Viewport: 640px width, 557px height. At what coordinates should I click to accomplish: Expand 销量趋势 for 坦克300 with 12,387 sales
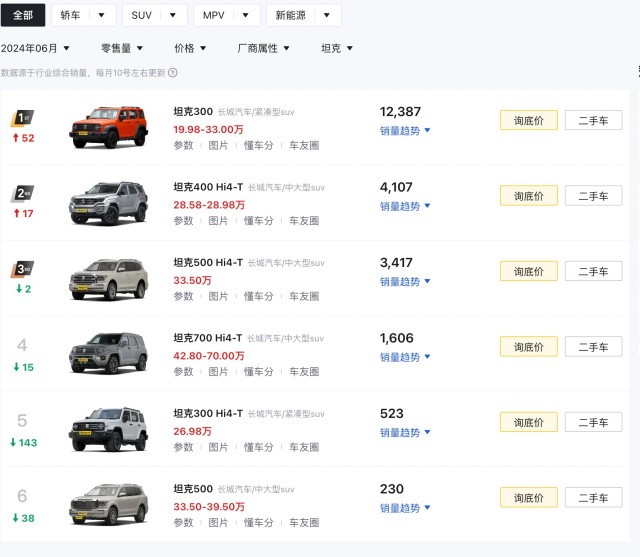click(405, 131)
